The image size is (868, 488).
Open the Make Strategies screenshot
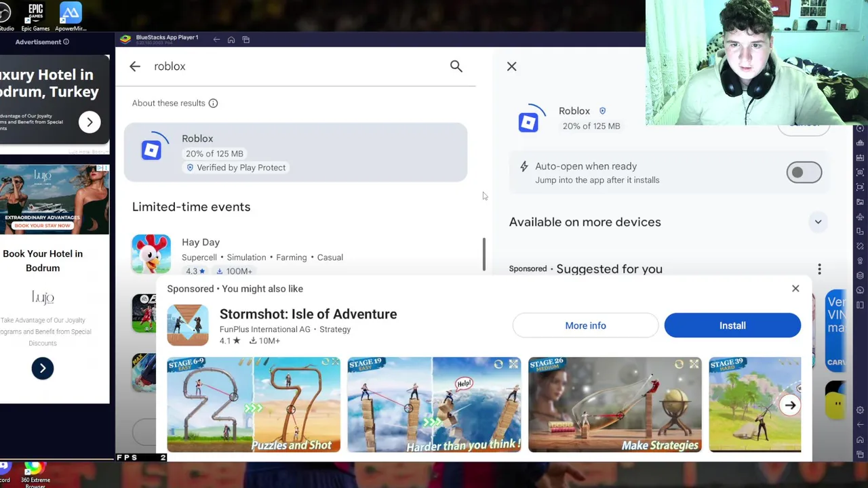615,405
